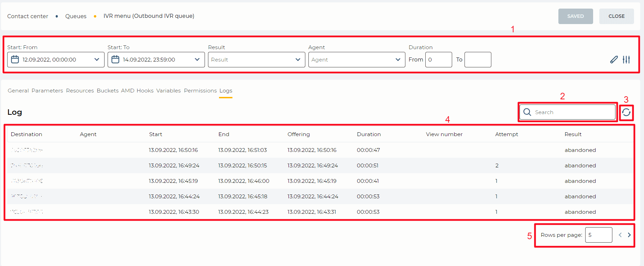
Task: Click the Duration column header
Action: tap(369, 134)
